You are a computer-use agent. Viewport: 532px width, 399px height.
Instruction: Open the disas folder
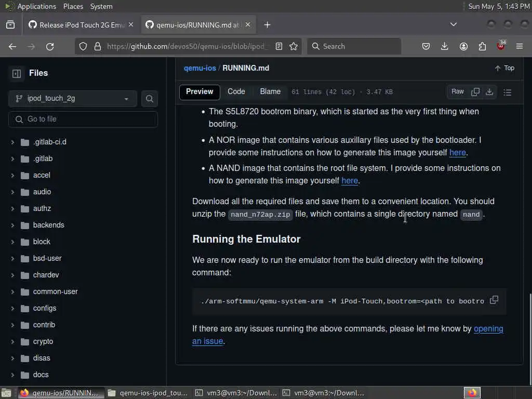[42, 358]
